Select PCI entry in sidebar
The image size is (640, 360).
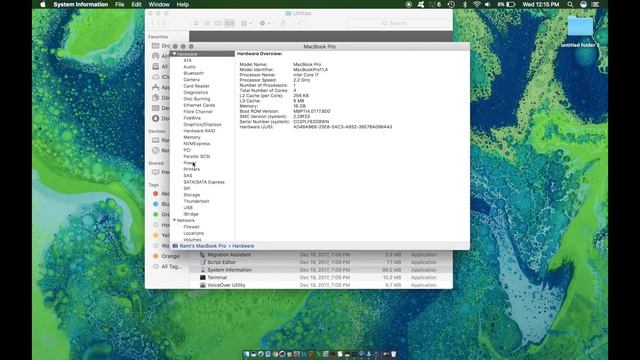tap(187, 150)
